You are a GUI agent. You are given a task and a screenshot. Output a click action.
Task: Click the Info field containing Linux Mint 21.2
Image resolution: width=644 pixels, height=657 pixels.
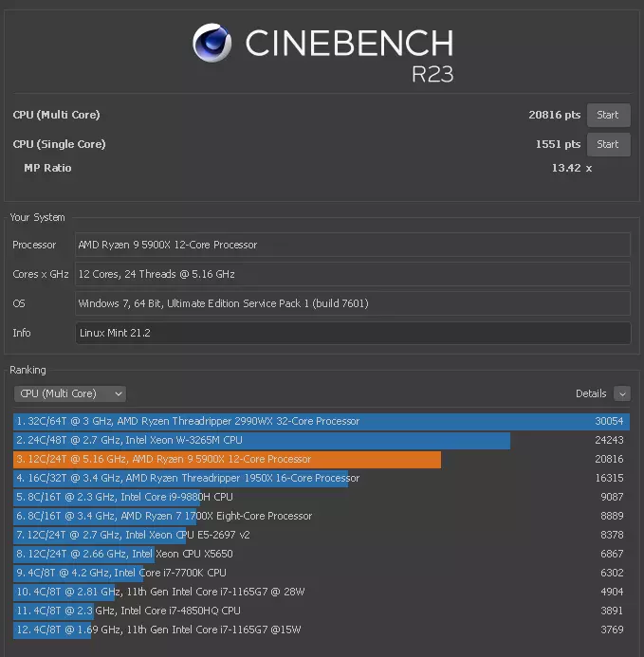[x=353, y=333]
